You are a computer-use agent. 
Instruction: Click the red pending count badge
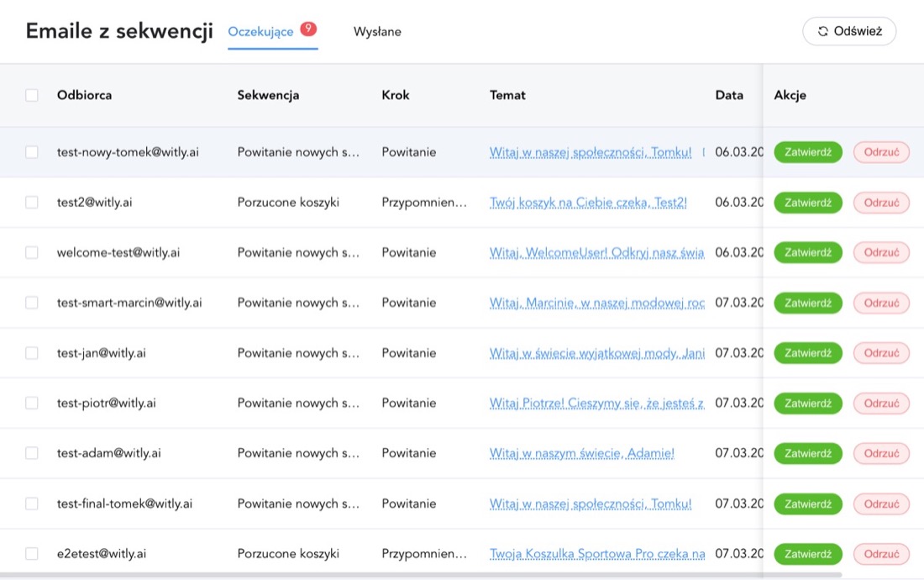pyautogui.click(x=308, y=29)
